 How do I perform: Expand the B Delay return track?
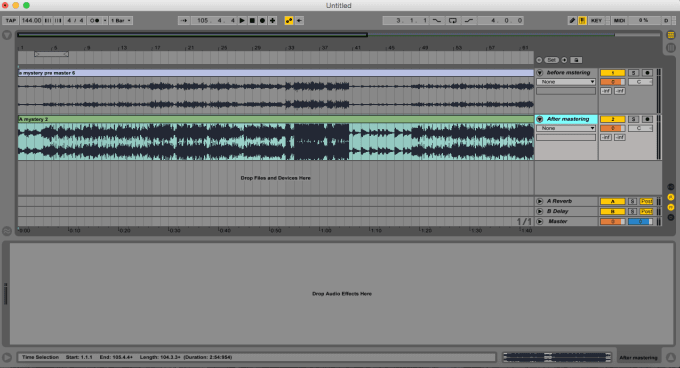click(x=539, y=212)
